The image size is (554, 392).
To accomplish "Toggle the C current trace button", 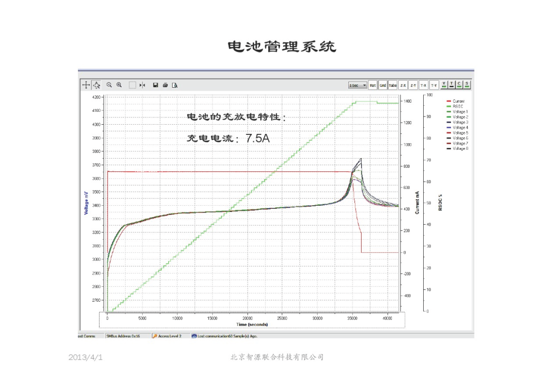I will (x=460, y=85).
